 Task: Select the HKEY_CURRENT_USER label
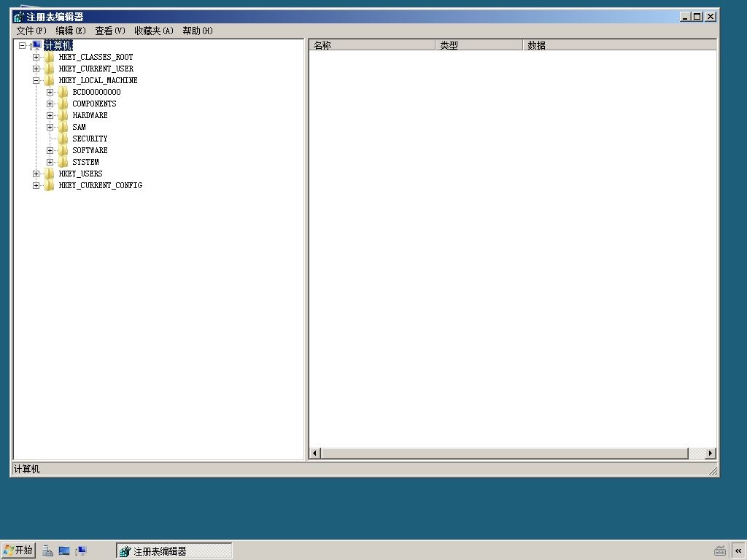click(x=96, y=69)
